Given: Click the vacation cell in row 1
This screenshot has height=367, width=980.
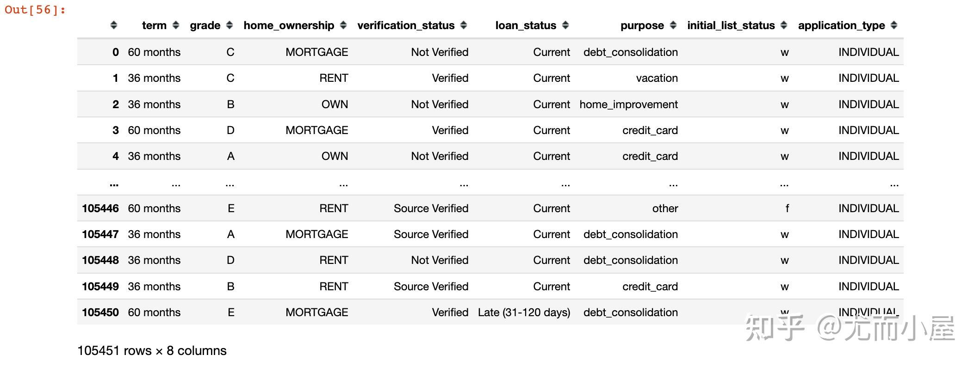Looking at the screenshot, I should [657, 78].
